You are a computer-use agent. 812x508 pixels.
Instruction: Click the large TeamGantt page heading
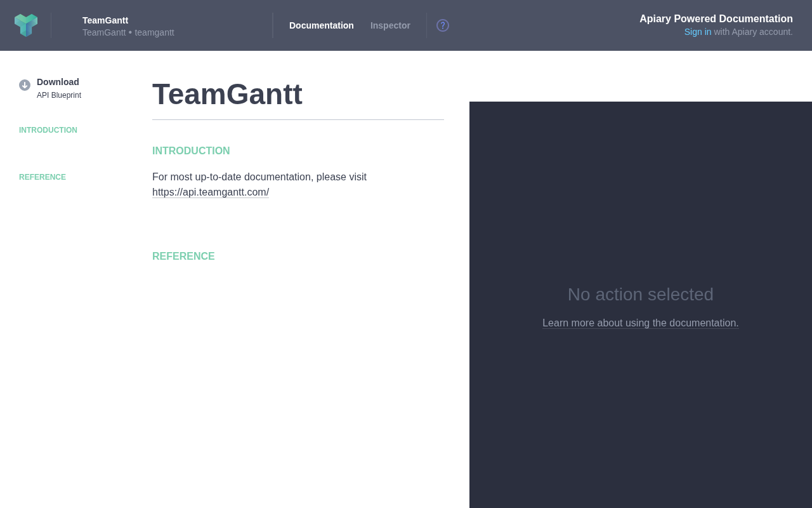[x=227, y=94]
